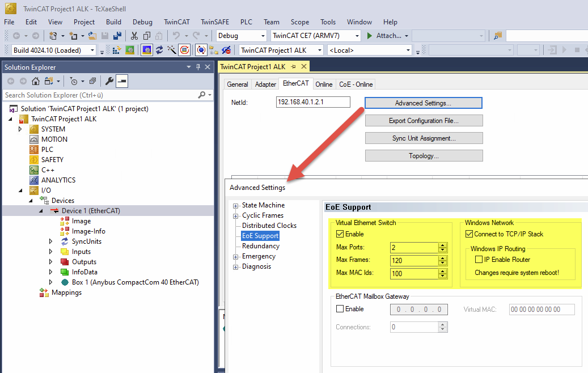Click the Save All toolbar icon
The width and height of the screenshot is (588, 373).
point(117,36)
